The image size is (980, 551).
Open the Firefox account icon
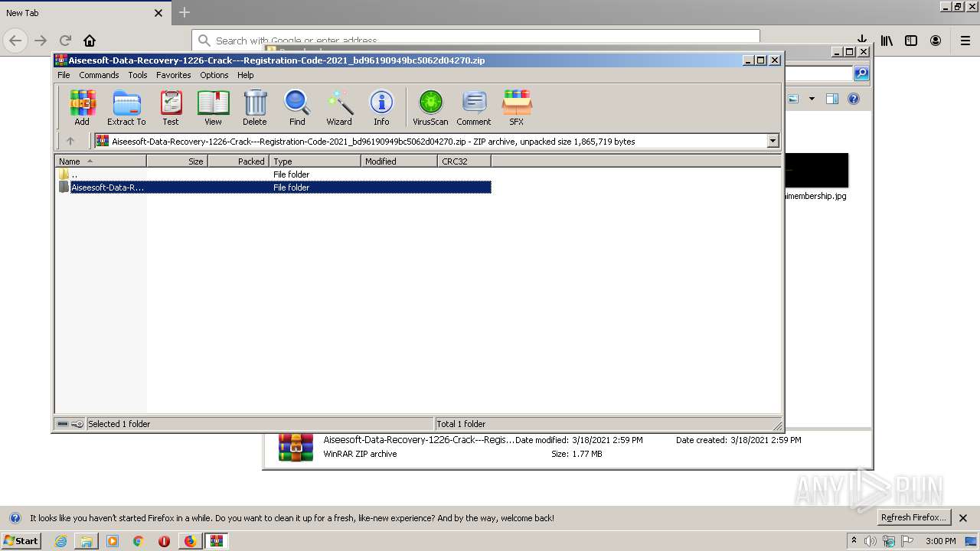point(936,41)
